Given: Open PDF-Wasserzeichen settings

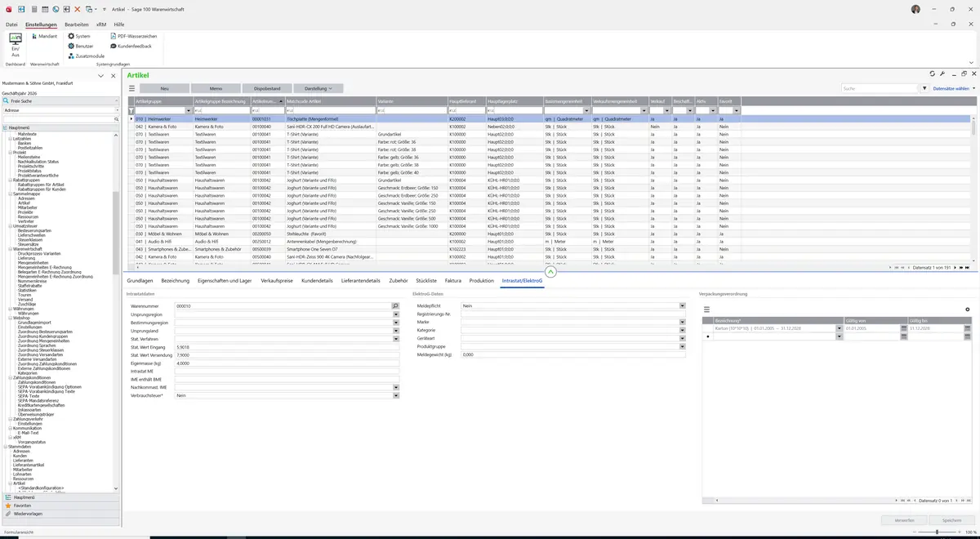Looking at the screenshot, I should (134, 36).
